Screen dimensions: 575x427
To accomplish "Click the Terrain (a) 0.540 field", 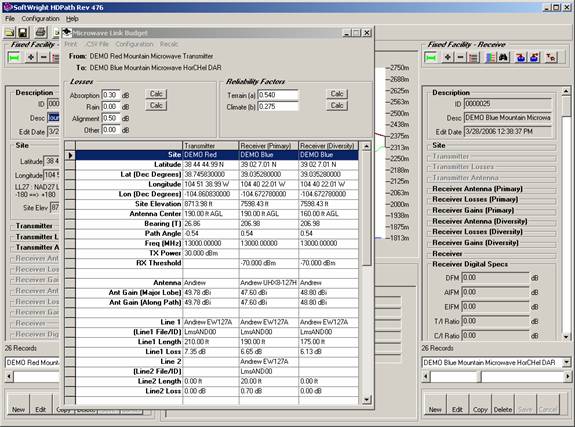I will point(278,95).
